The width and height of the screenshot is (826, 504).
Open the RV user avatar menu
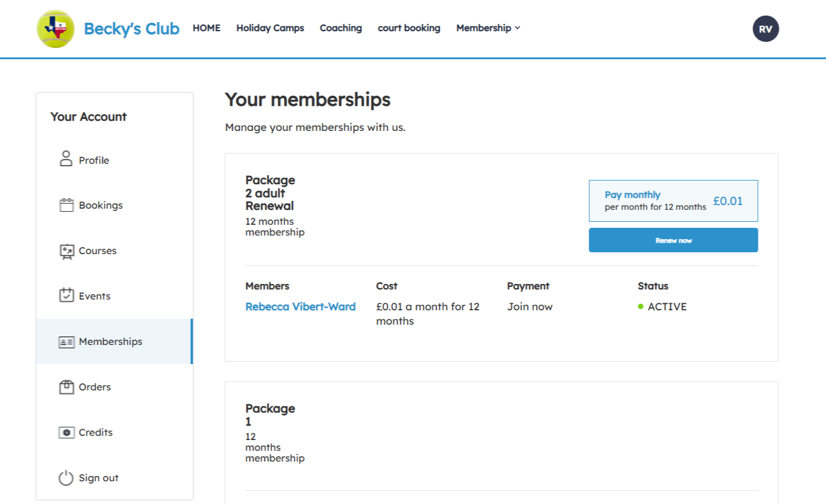point(766,29)
